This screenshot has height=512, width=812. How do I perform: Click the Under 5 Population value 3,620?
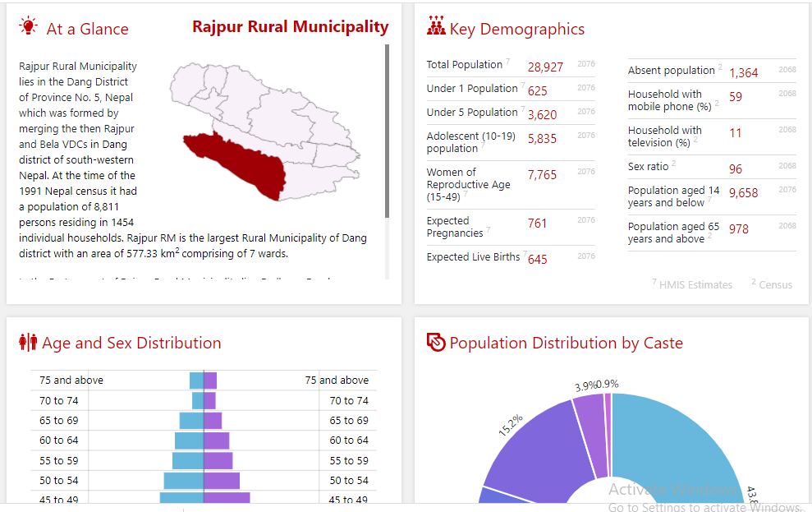tap(542, 114)
